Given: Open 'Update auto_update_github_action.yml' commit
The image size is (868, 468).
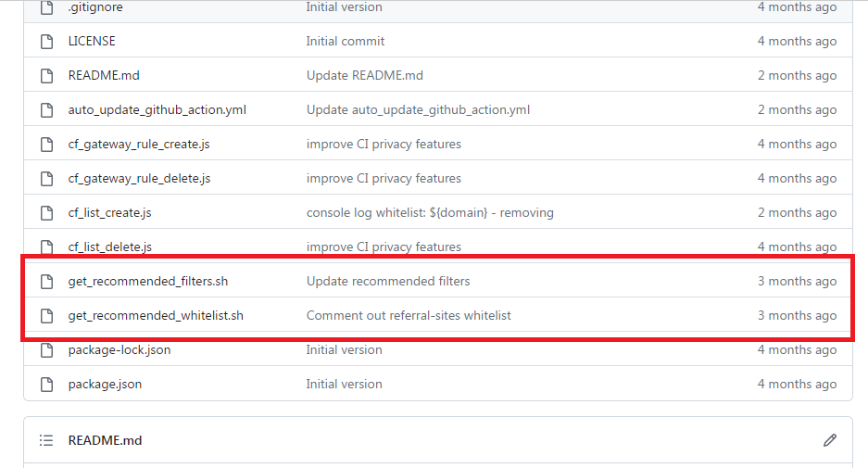Looking at the screenshot, I should (x=418, y=109).
